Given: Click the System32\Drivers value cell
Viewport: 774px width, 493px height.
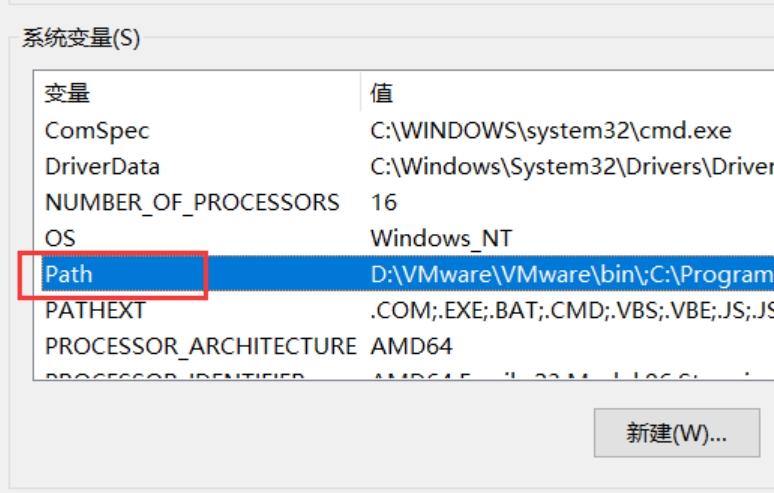Looking at the screenshot, I should 572,167.
